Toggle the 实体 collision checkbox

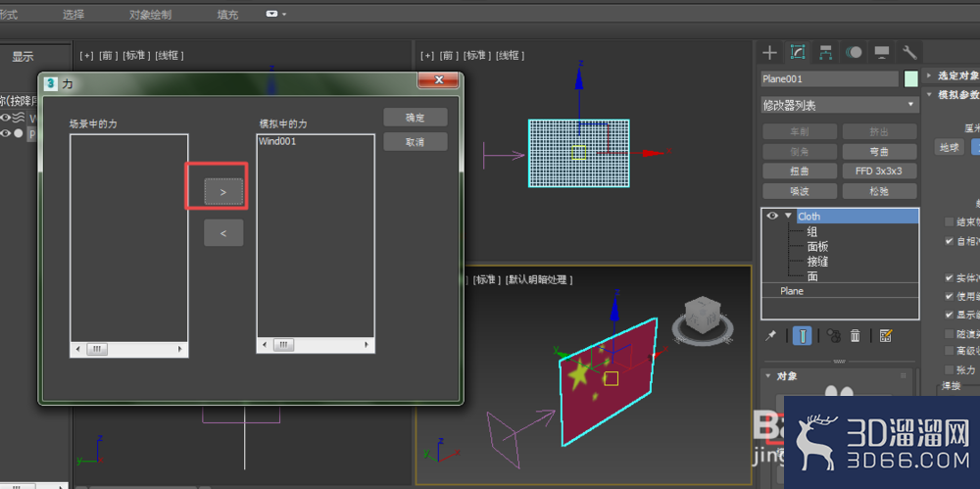click(950, 277)
